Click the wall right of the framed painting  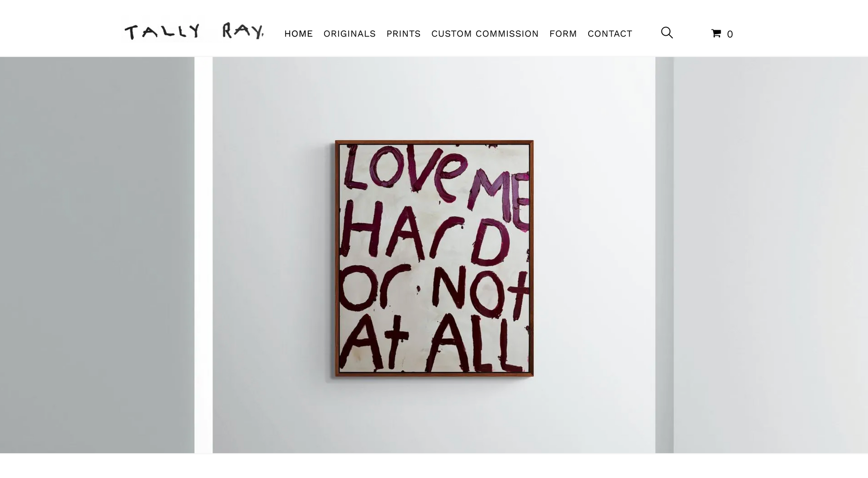[594, 255]
